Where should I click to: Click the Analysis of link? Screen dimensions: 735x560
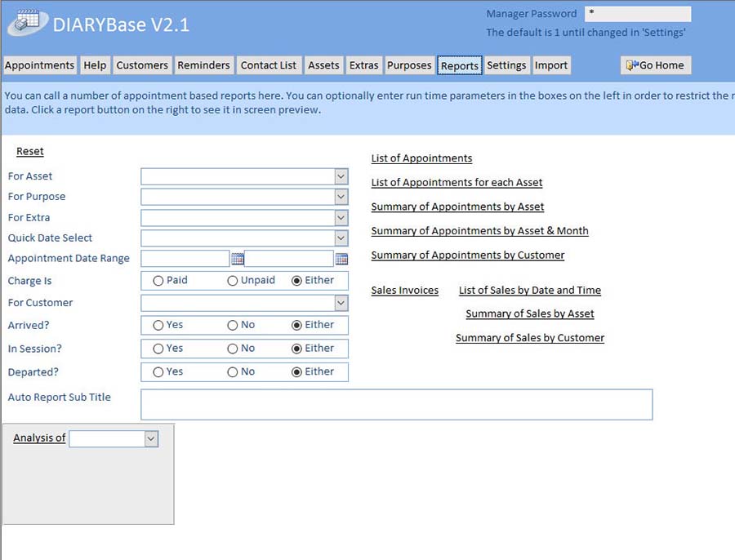(x=39, y=438)
